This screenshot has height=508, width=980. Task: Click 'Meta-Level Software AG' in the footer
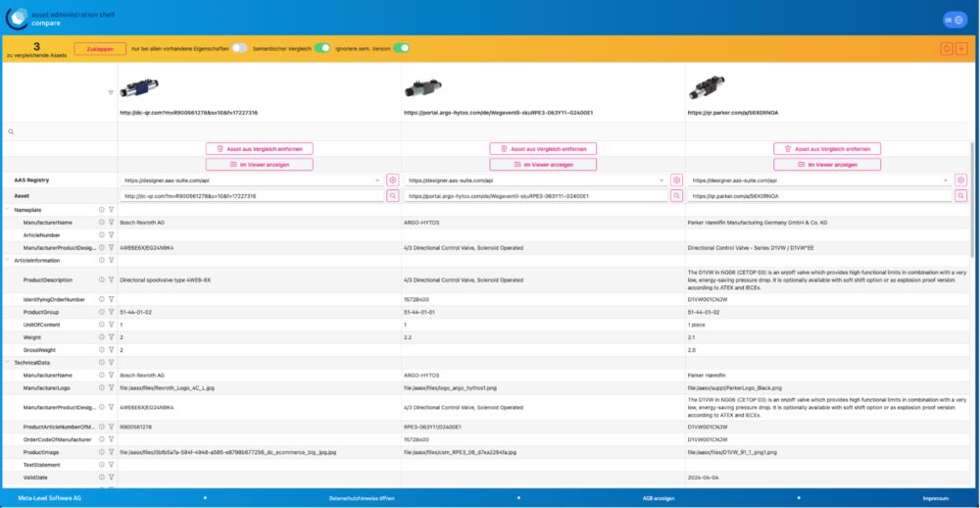click(x=49, y=498)
